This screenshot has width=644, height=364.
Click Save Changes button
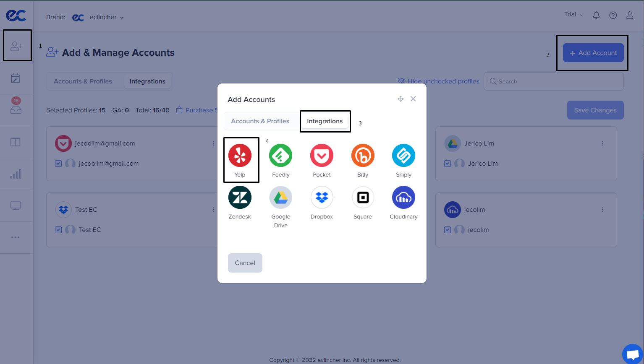click(595, 110)
